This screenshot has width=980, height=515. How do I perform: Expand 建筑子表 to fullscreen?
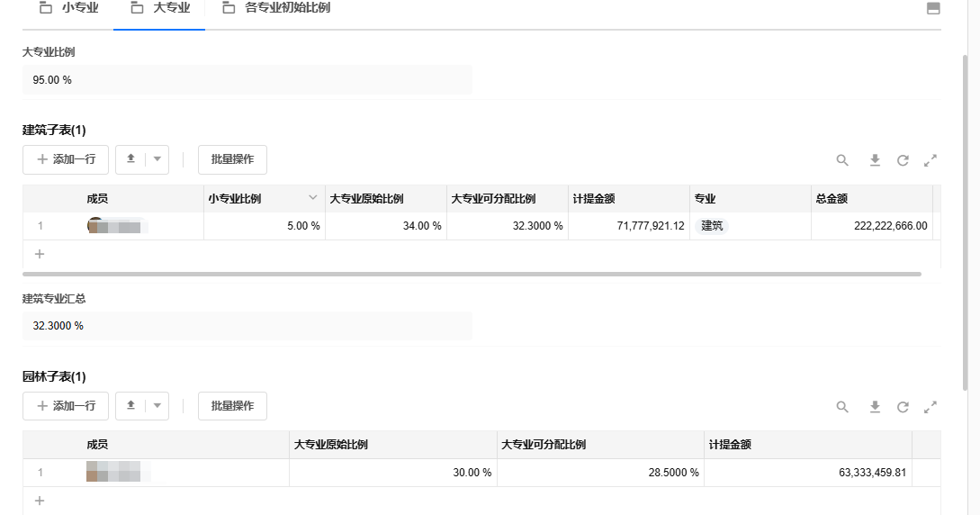(x=930, y=160)
